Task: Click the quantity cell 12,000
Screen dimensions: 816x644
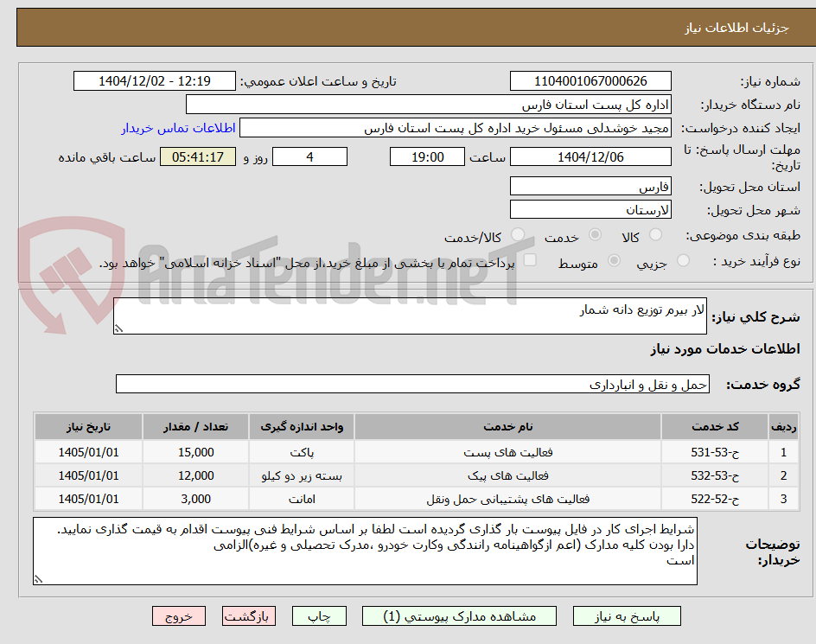Action: click(x=195, y=475)
